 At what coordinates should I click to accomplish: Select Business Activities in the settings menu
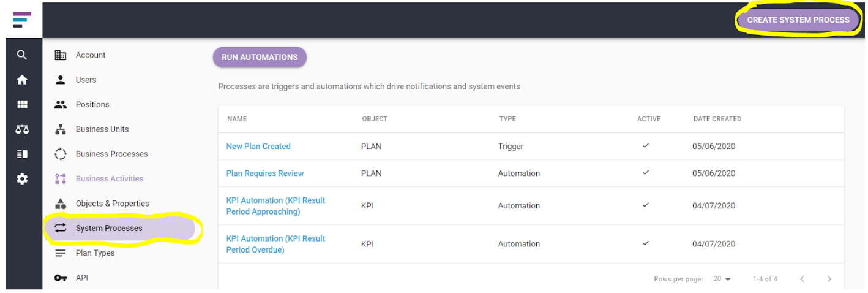[x=110, y=179]
